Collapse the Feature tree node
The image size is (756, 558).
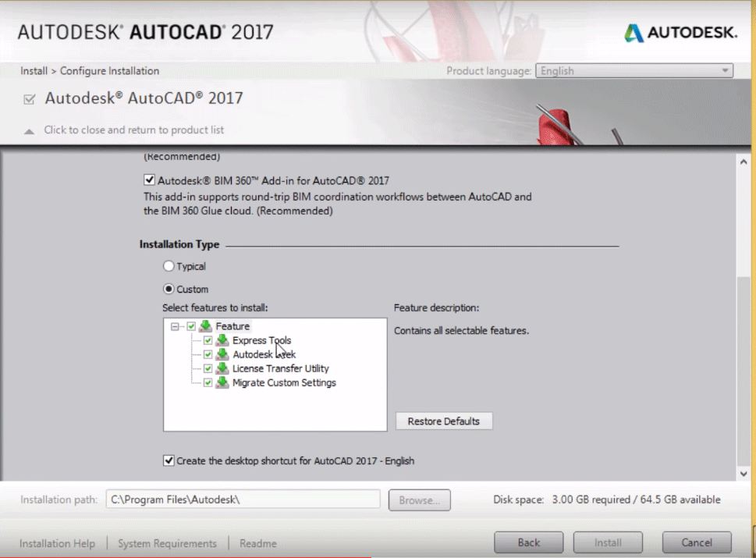coord(175,326)
